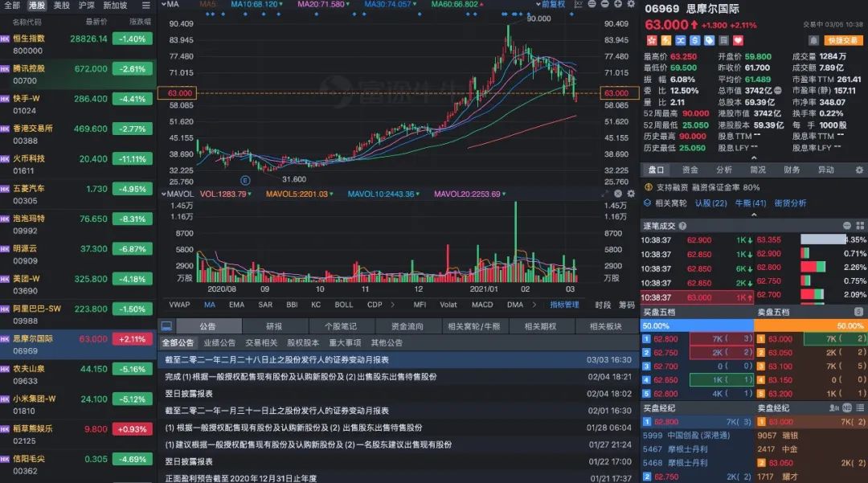
Task: Open the 资金流向 capital flow tab
Action: coord(407,326)
